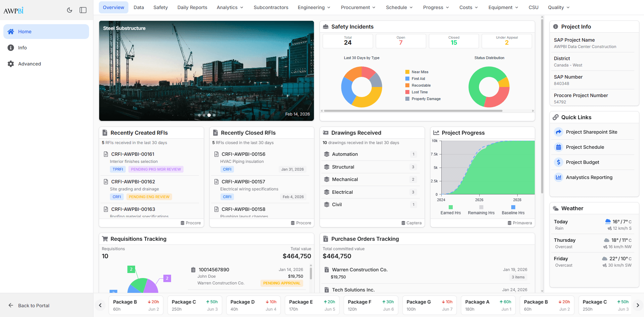Open the Subcontractors tab
The height and width of the screenshot is (317, 644).
(271, 7)
